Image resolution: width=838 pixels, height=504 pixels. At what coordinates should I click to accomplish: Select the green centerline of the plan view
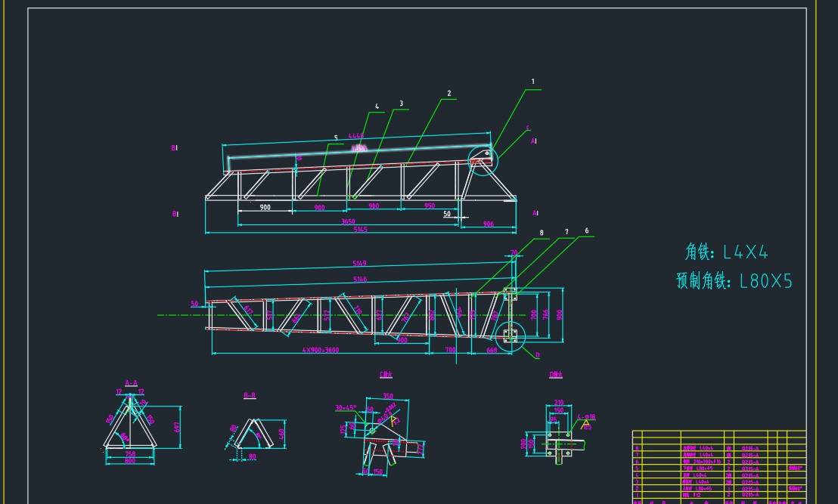point(342,315)
